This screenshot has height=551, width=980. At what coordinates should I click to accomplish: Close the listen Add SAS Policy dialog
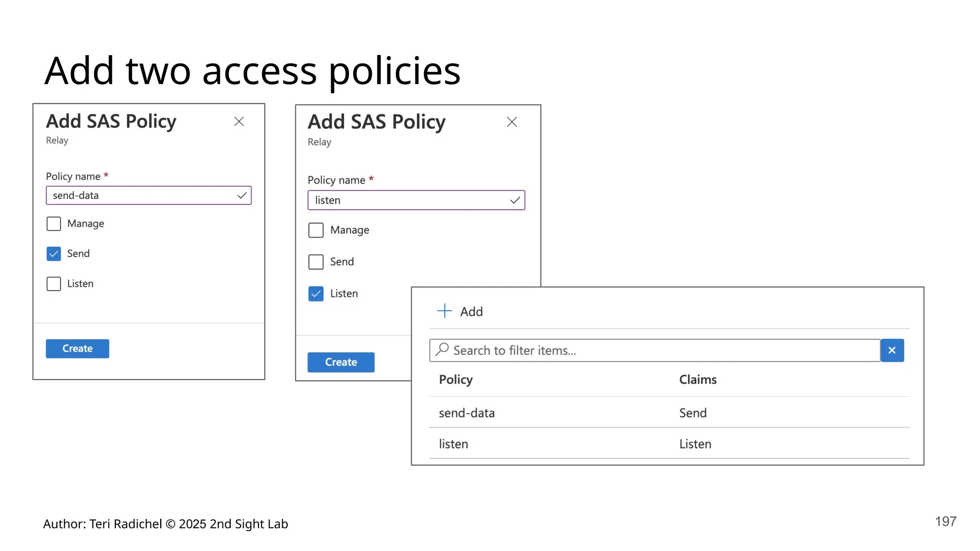(512, 122)
